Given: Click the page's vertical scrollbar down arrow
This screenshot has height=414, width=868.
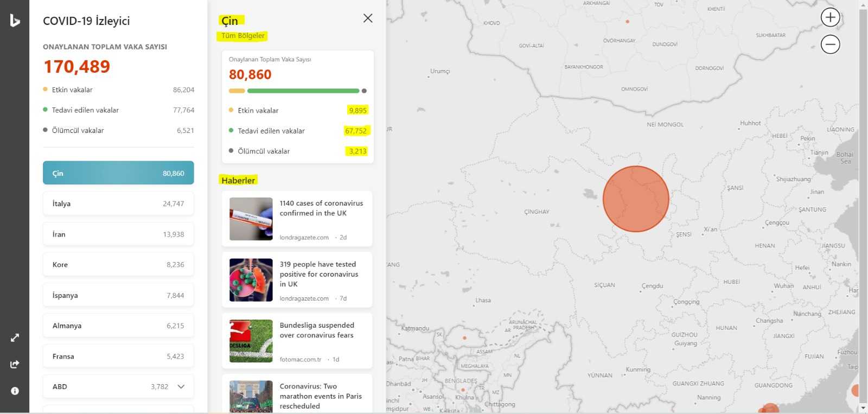Looking at the screenshot, I should [x=863, y=408].
